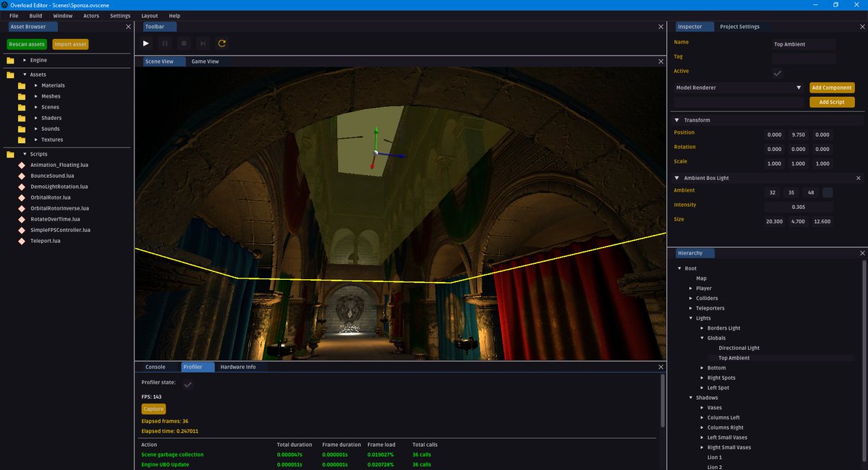
Task: Click the Profiler panel vertical scrollbar
Action: pos(663,400)
